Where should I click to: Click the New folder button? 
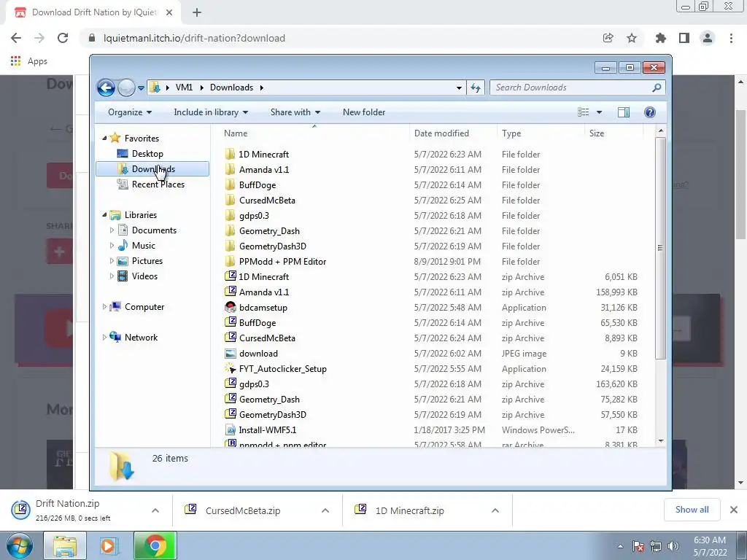pyautogui.click(x=364, y=112)
